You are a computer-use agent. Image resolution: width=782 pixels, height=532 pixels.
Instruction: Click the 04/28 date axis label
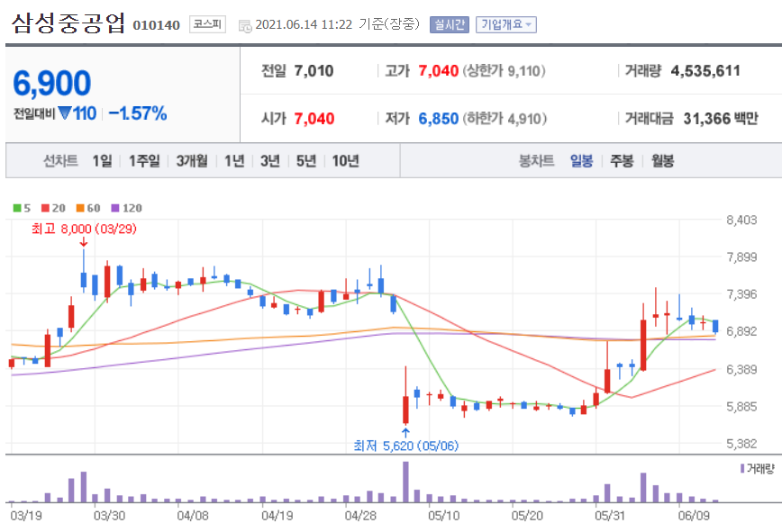360,516
